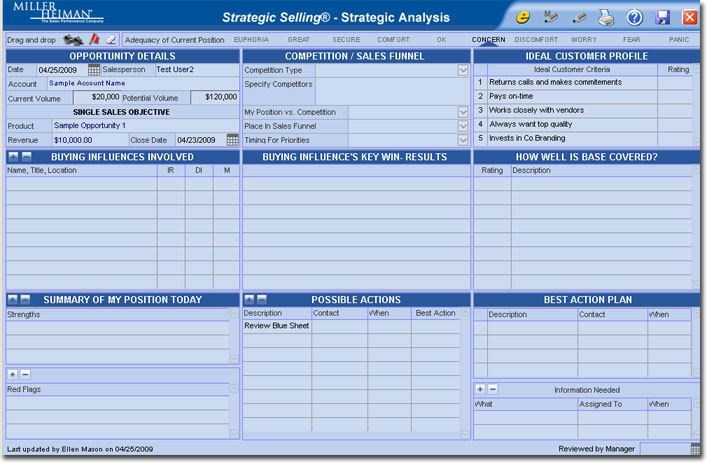Click the eraser icon beside red flag
The width and height of the screenshot is (708, 464).
[111, 39]
